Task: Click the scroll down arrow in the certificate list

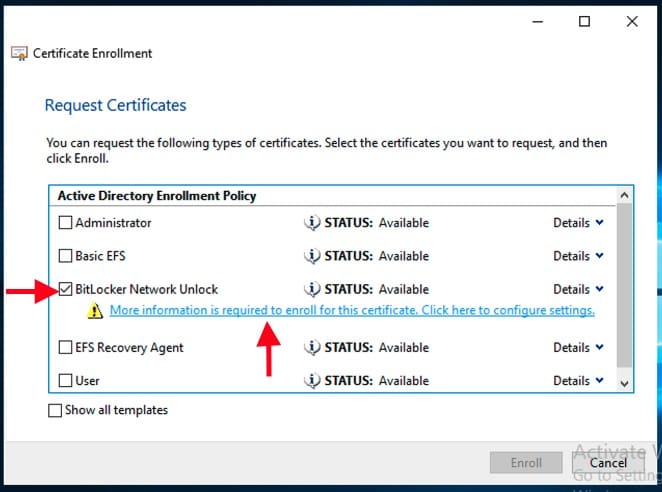Action: pyautogui.click(x=625, y=383)
